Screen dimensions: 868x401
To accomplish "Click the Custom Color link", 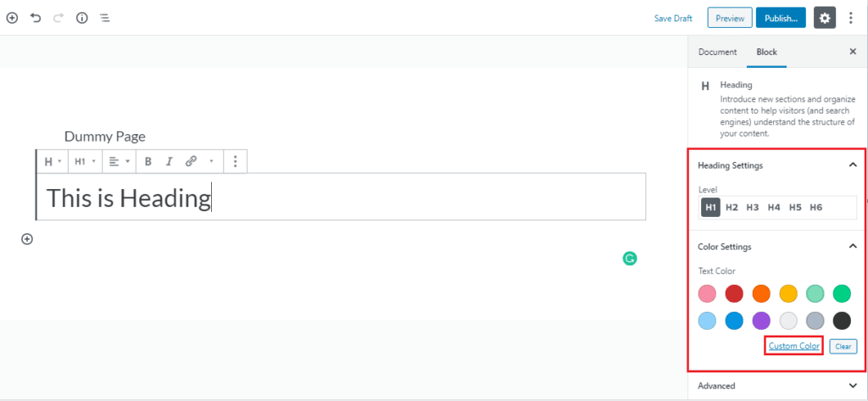I will tap(793, 346).
